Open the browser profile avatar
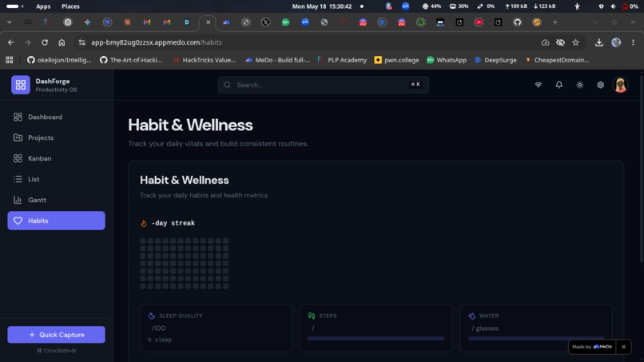This screenshot has height=362, width=644. point(616,42)
